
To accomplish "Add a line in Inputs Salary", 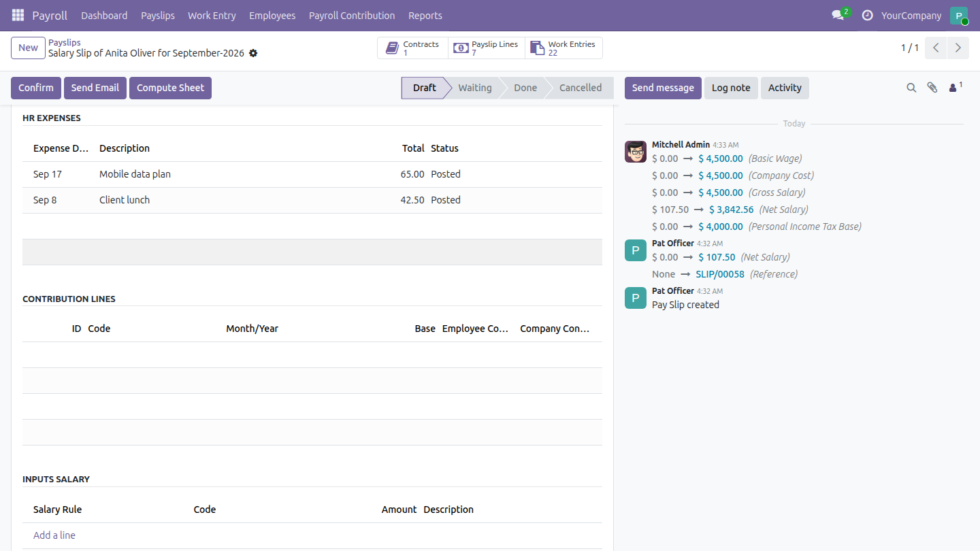I will [x=54, y=535].
